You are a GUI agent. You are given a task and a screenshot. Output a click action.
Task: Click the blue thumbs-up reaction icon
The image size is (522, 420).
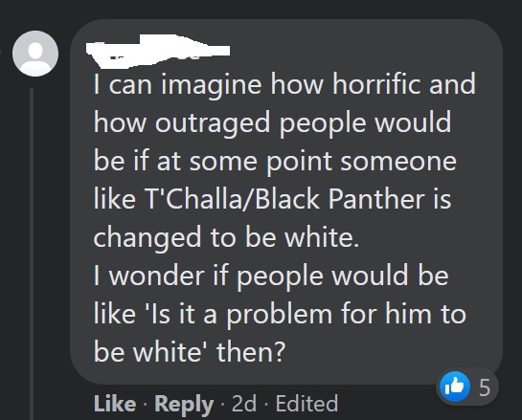pos(455,387)
